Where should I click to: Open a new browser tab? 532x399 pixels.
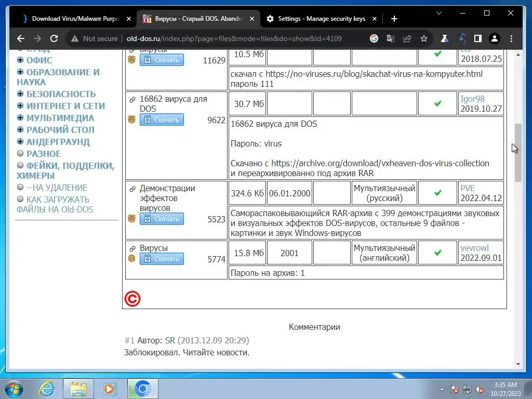[394, 19]
